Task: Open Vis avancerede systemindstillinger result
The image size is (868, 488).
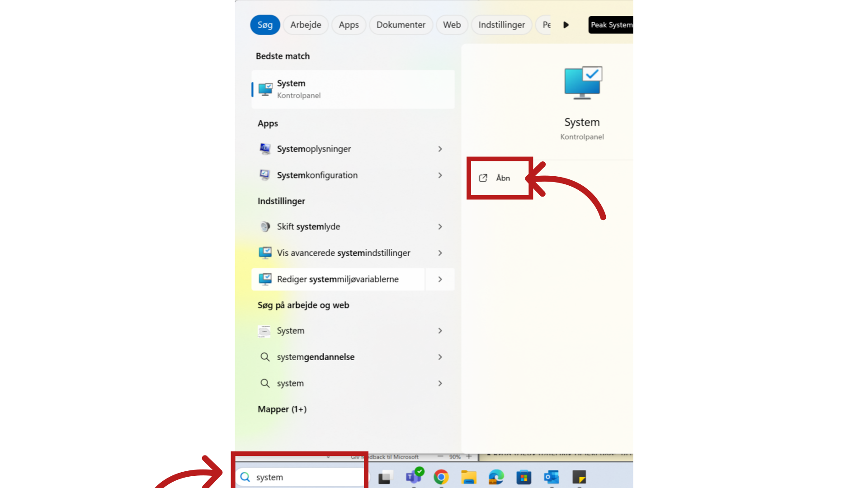Action: point(343,253)
